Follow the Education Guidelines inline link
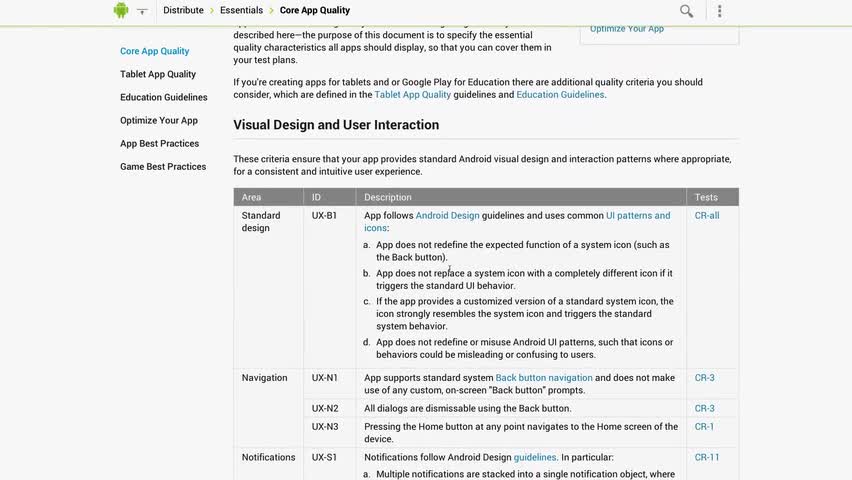This screenshot has width=852, height=480. click(x=560, y=95)
